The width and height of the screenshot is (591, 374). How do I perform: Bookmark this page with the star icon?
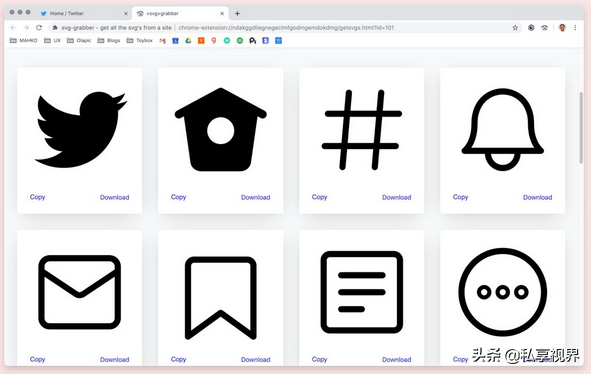point(515,28)
